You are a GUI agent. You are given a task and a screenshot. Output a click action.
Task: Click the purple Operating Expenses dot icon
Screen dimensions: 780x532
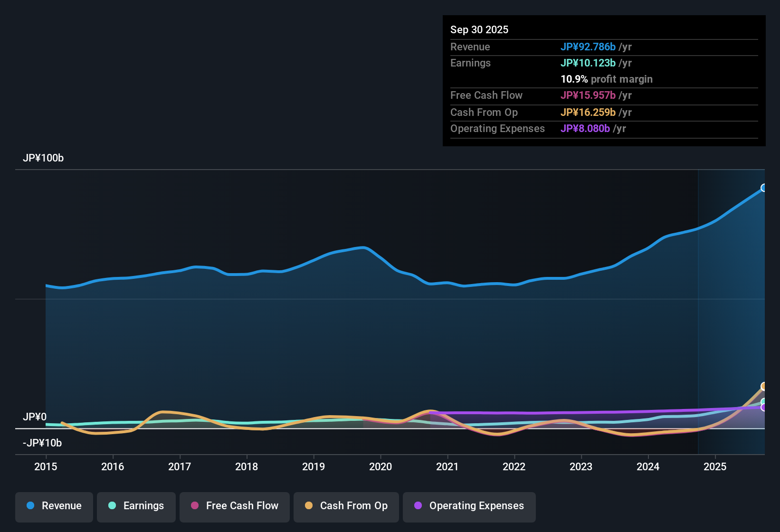coord(418,506)
